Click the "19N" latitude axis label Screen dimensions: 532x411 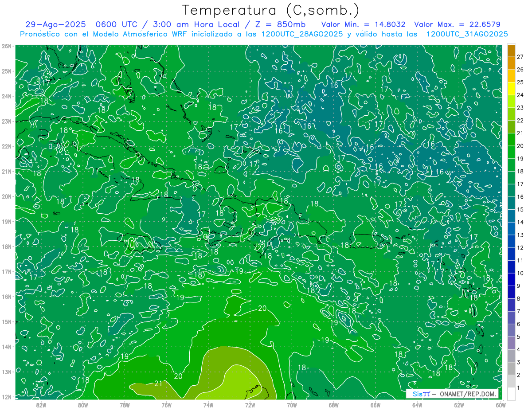[x=6, y=222]
